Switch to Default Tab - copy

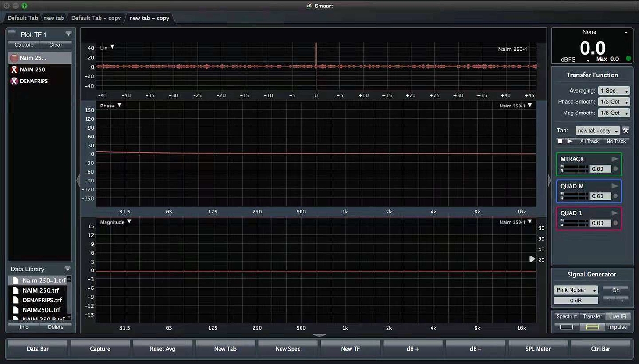pos(96,18)
